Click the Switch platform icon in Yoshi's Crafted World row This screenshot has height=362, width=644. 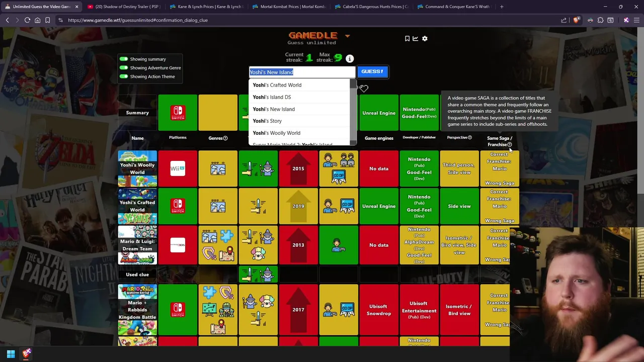[x=178, y=206]
